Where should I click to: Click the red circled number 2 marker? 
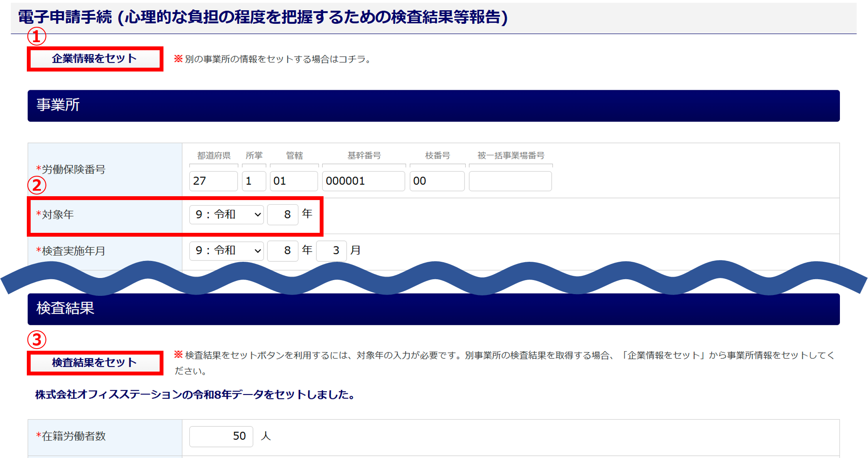[x=37, y=185]
